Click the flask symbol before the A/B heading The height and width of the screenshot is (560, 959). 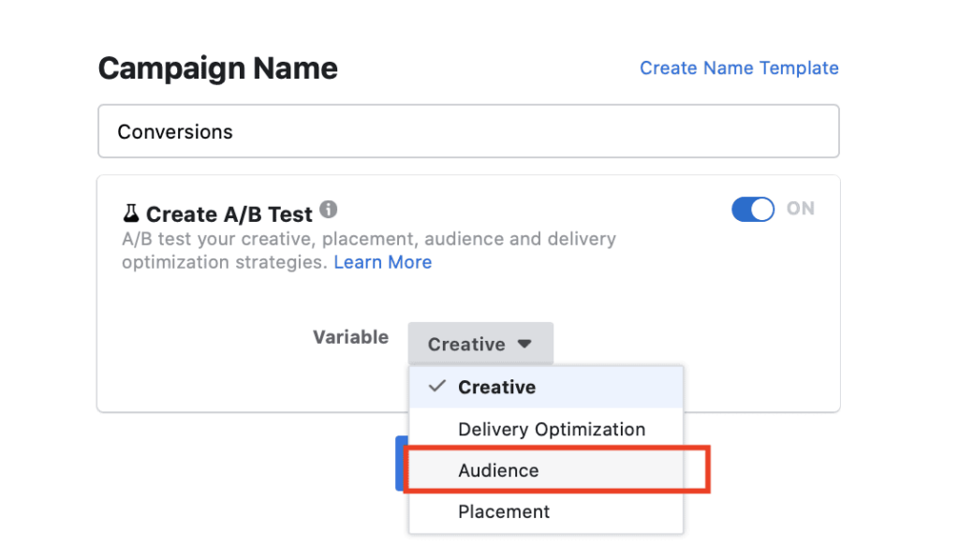point(129,214)
